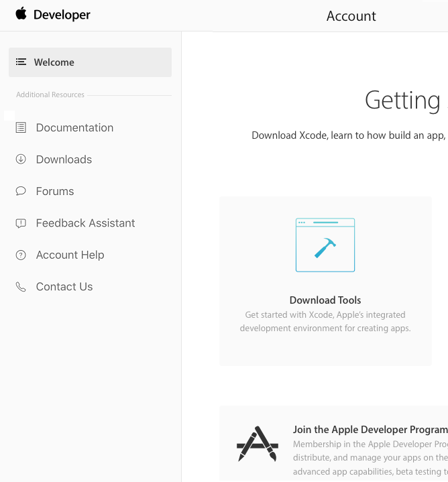448x482 pixels.
Task: Open the Contact Us link
Action: 64,286
